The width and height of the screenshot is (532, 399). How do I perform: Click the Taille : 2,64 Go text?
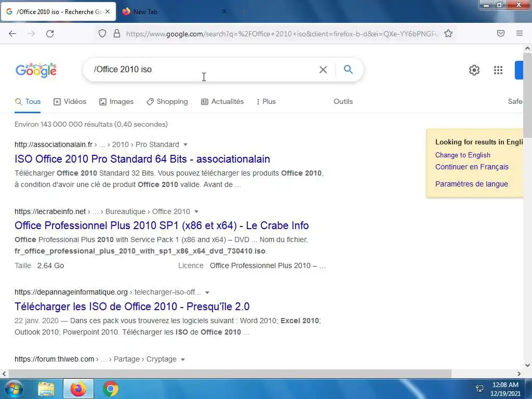point(39,265)
